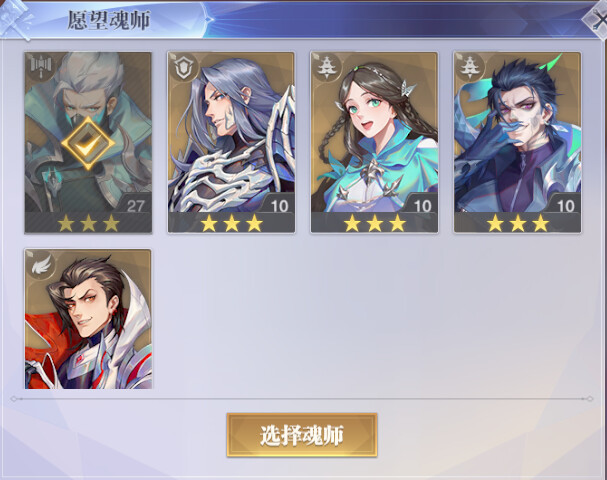Viewport: 607px width, 480px height.
Task: Select the braided-hair girl hero card
Action: click(374, 142)
